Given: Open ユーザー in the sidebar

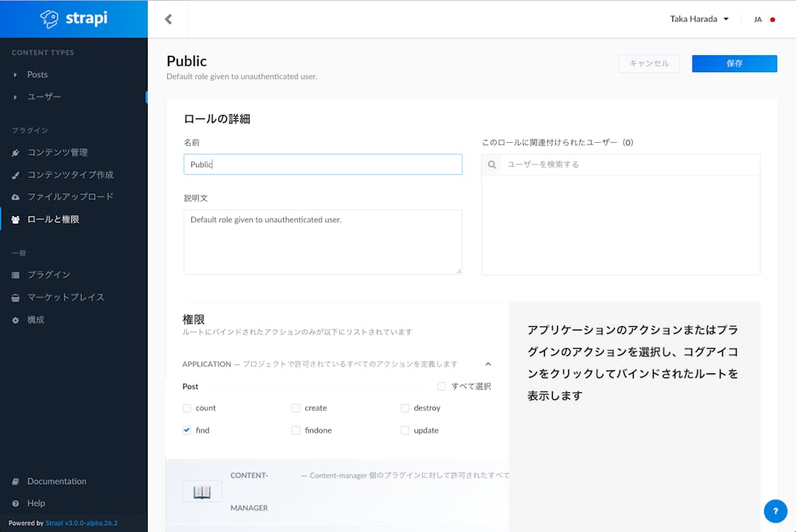Looking at the screenshot, I should [44, 96].
